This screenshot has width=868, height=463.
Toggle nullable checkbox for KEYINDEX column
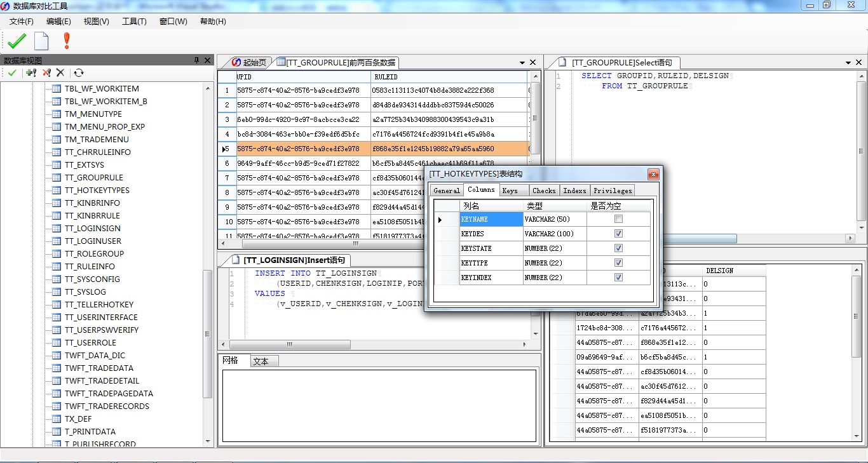pyautogui.click(x=618, y=278)
